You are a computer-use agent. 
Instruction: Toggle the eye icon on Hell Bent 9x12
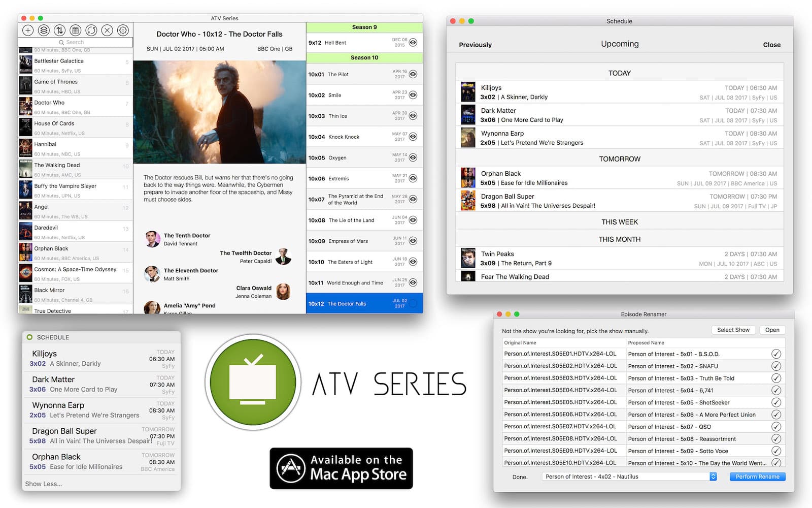click(x=414, y=43)
